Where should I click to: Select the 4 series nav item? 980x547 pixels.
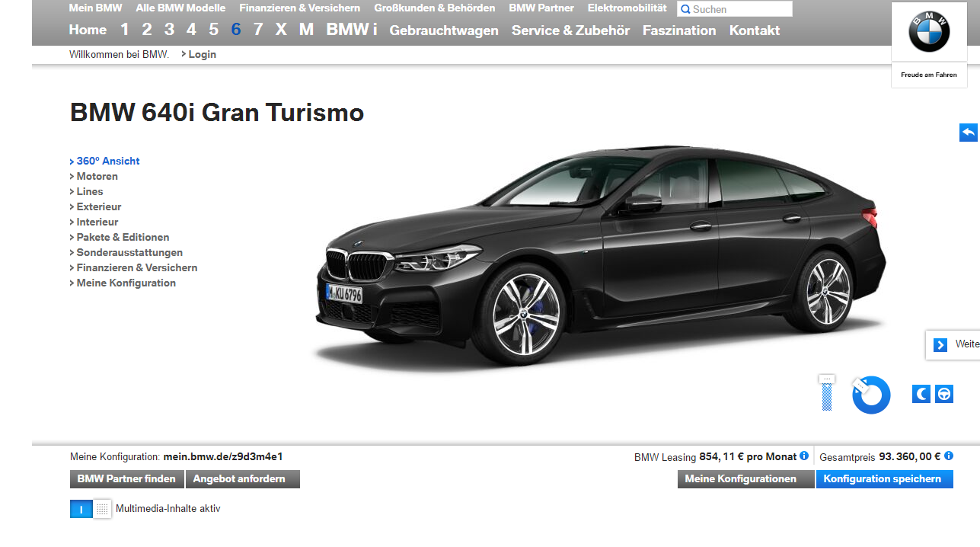191,30
